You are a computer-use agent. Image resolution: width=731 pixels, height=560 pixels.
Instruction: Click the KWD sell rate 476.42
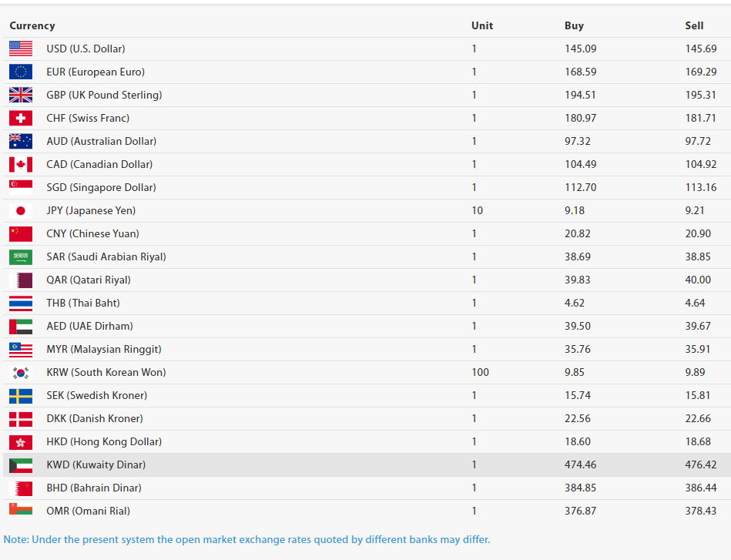tap(700, 464)
